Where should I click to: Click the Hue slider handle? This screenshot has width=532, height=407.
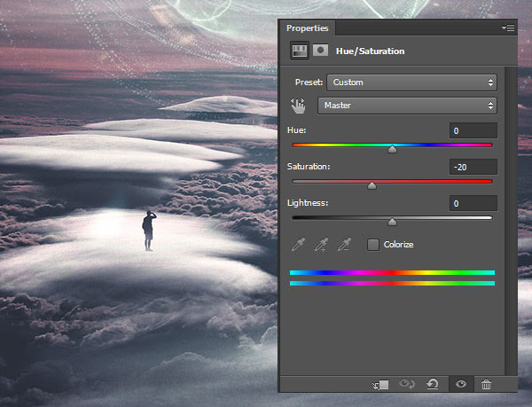pyautogui.click(x=392, y=149)
